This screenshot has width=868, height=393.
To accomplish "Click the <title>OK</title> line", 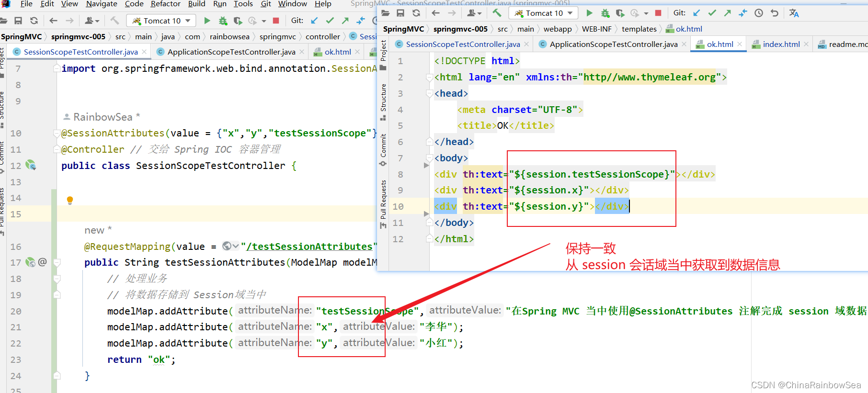I will pyautogui.click(x=506, y=125).
